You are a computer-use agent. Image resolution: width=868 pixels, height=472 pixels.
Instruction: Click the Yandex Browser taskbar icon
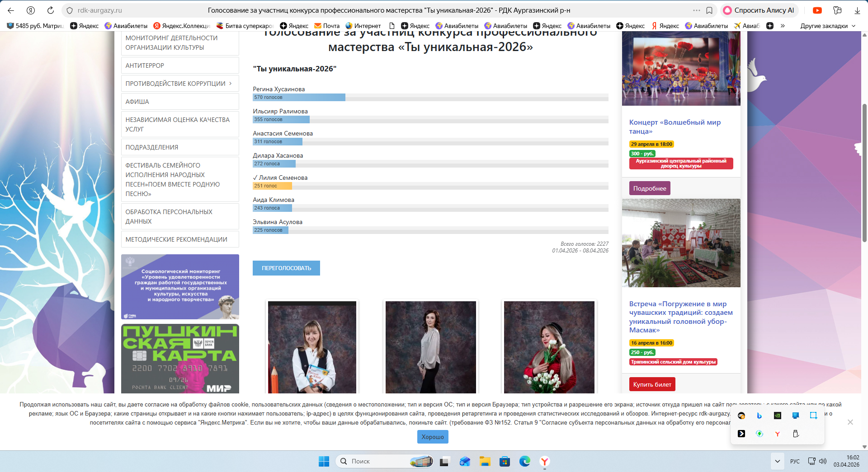pos(545,461)
